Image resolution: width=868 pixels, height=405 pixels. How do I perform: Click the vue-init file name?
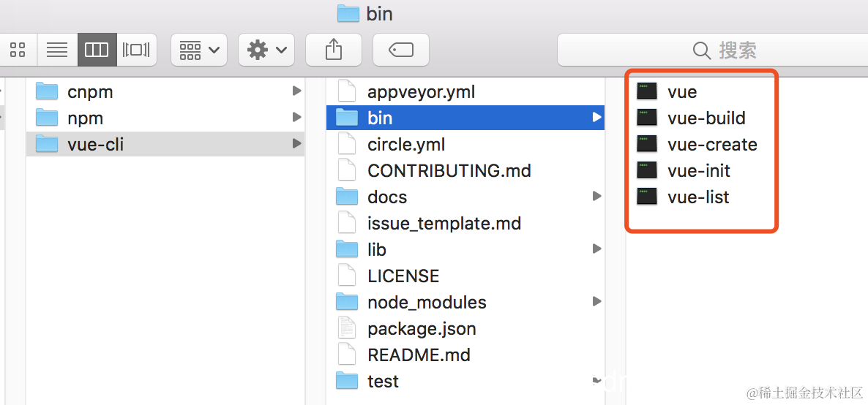click(x=699, y=170)
